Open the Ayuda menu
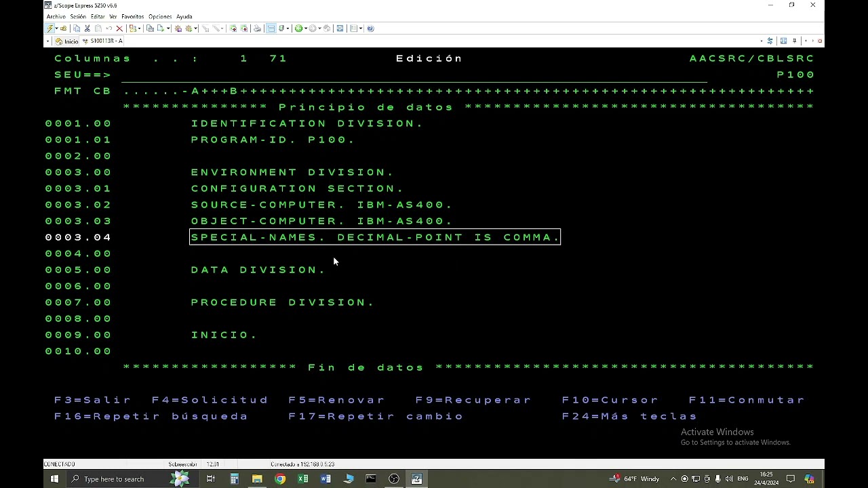Screen dimensions: 868x488 (x=184, y=16)
